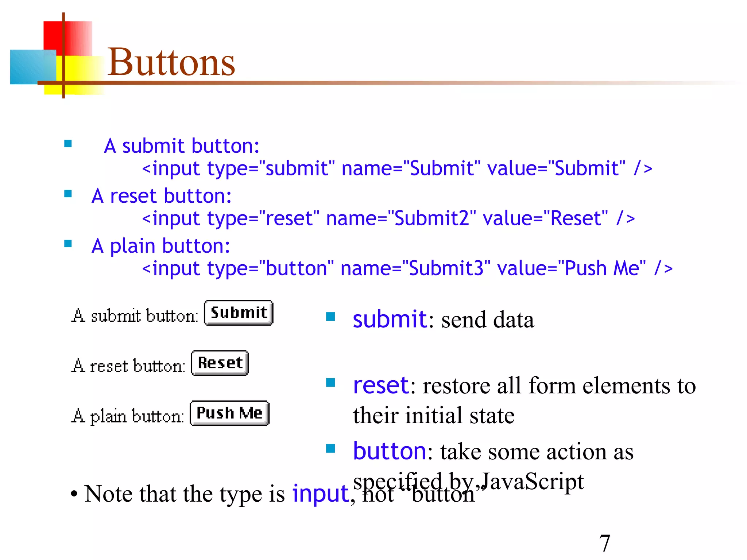Click the Reset button in the example image
The height and width of the screenshot is (560, 747).
tap(220, 363)
